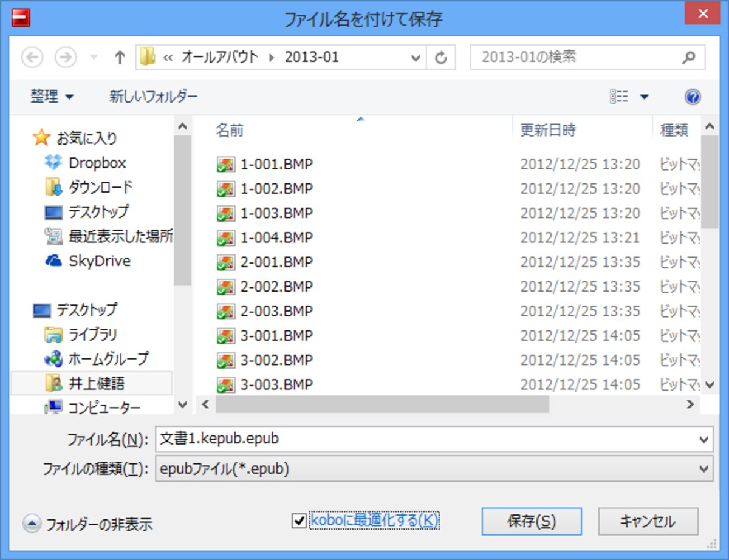Click the magnifier search icon

688,58
